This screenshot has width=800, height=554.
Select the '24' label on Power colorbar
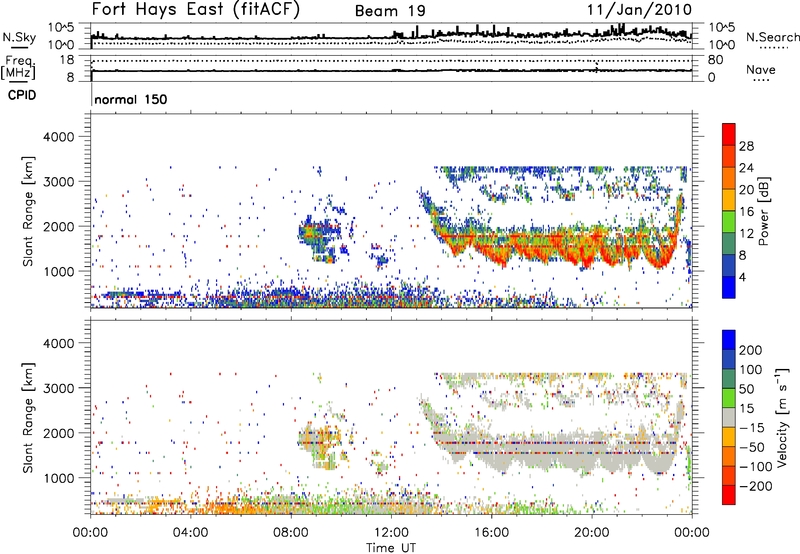[746, 168]
